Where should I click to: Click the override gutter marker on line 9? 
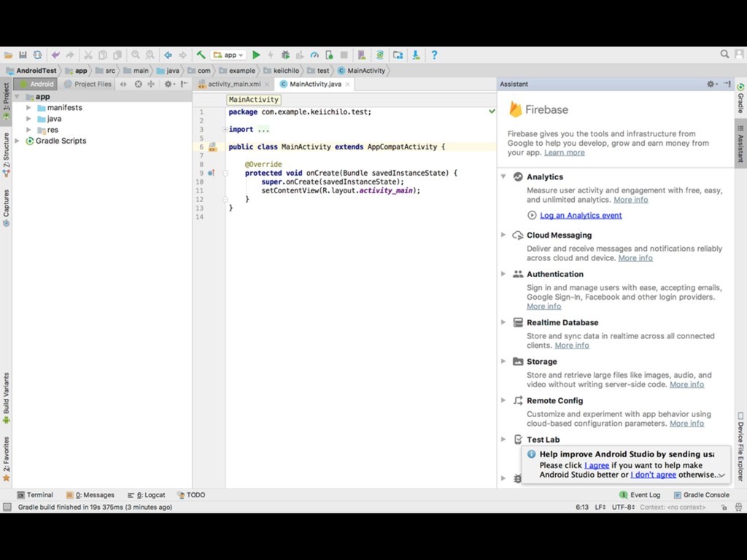point(211,173)
